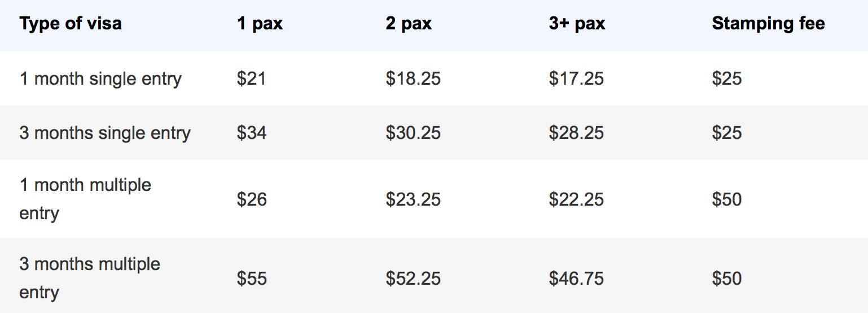Select the '1 month single entry' row label
The height and width of the screenshot is (313, 868).
click(100, 78)
